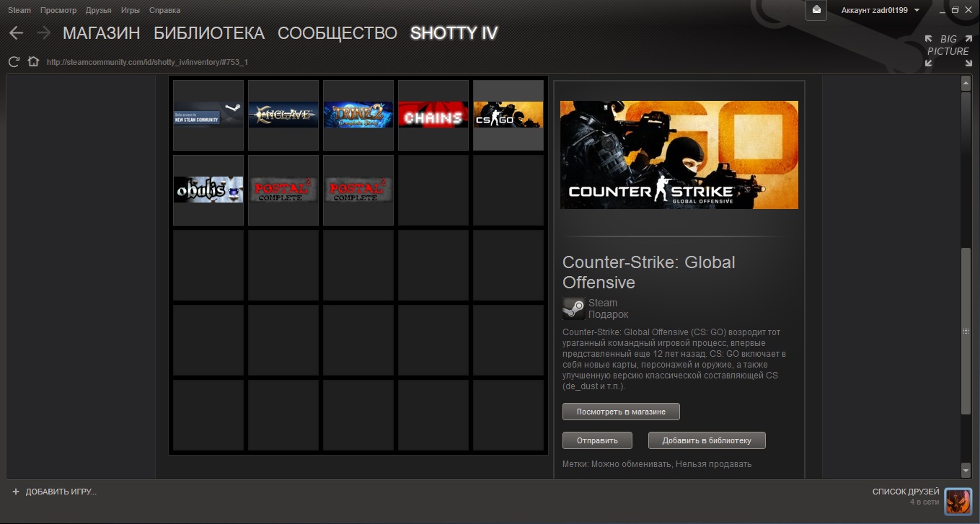Click the '4 в сети' online count
980x524 pixels.
tap(924, 502)
